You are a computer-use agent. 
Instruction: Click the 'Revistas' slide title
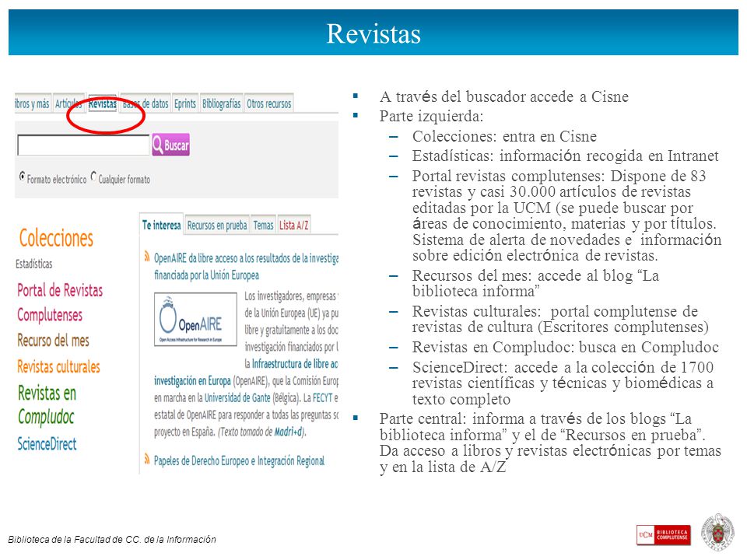pos(373,33)
